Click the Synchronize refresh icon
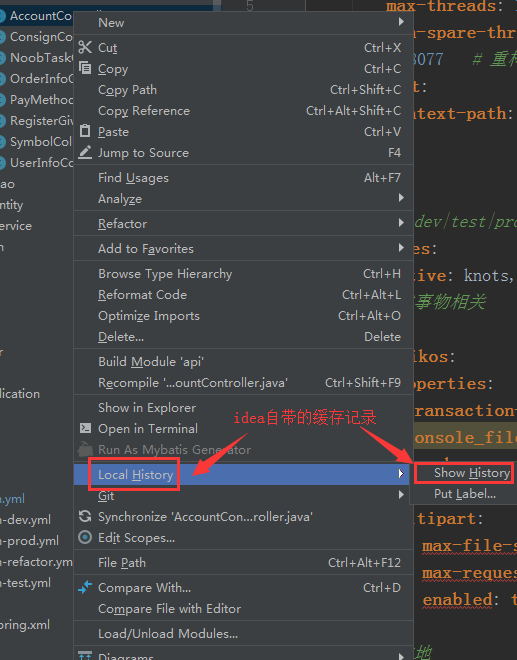Image resolution: width=517 pixels, height=660 pixels. tap(85, 516)
